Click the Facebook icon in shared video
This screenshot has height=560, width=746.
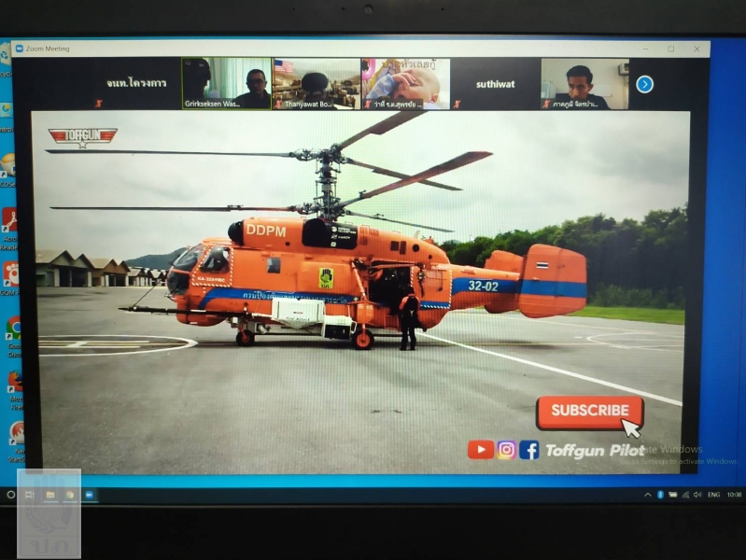pos(529,450)
